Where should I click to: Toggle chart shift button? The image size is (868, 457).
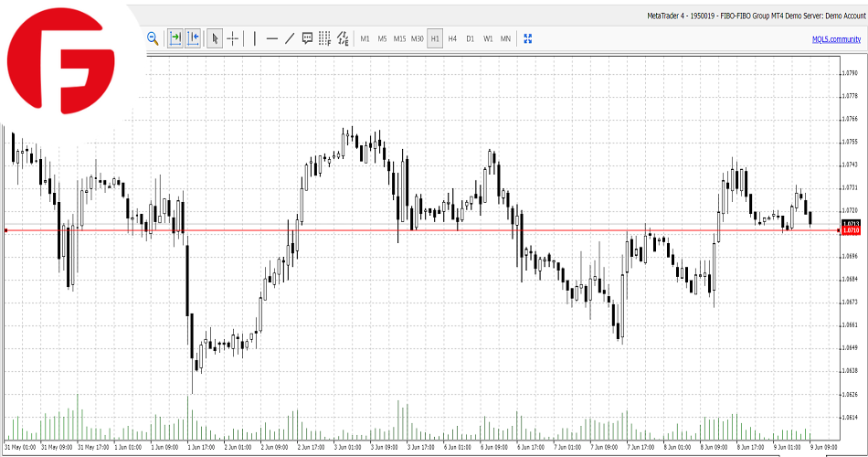(193, 38)
